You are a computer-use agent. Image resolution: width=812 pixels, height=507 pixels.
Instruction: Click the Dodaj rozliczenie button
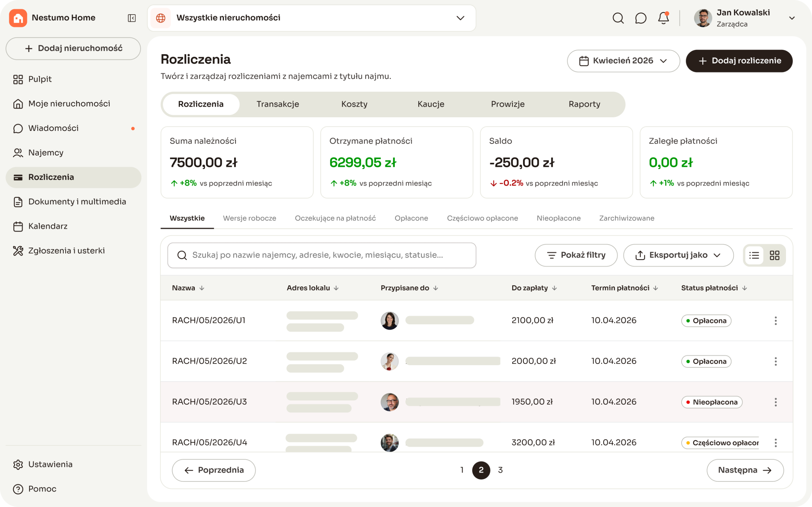[739, 61]
